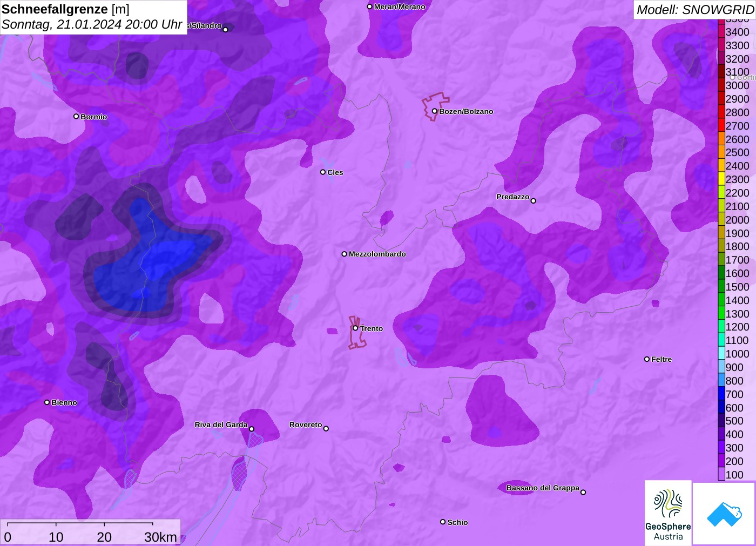Click the Modell: SNOWGRID label
The width and height of the screenshot is (756, 546).
[696, 10]
